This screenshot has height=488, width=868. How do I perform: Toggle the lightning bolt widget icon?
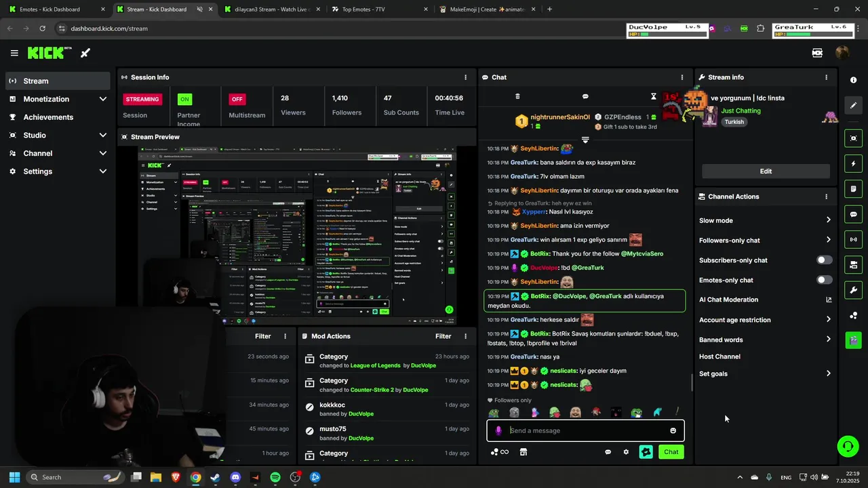coord(853,163)
